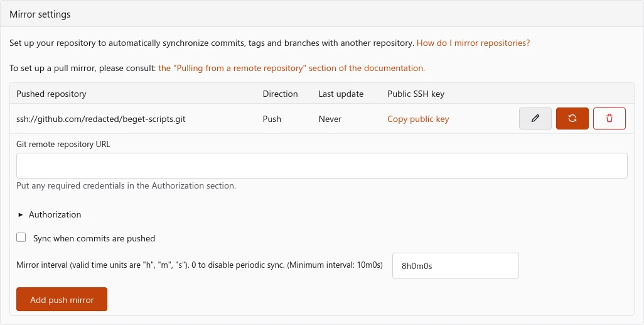This screenshot has height=325, width=644.
Task: Click the Mirror settings panel header
Action: (40, 14)
